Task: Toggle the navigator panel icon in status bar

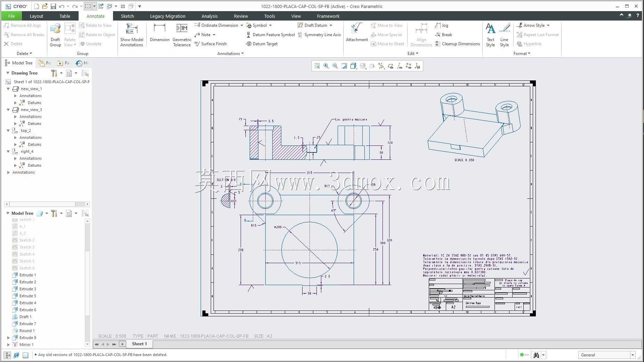Action: (x=7, y=355)
